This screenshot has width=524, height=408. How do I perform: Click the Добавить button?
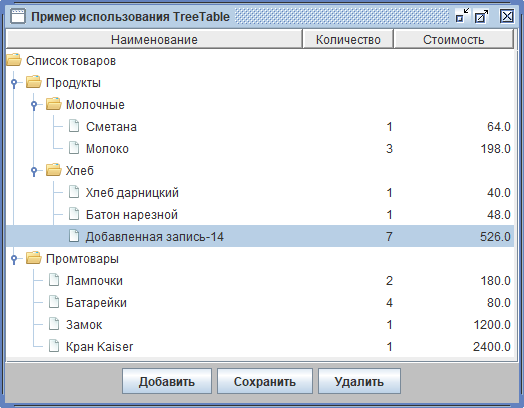click(x=167, y=381)
